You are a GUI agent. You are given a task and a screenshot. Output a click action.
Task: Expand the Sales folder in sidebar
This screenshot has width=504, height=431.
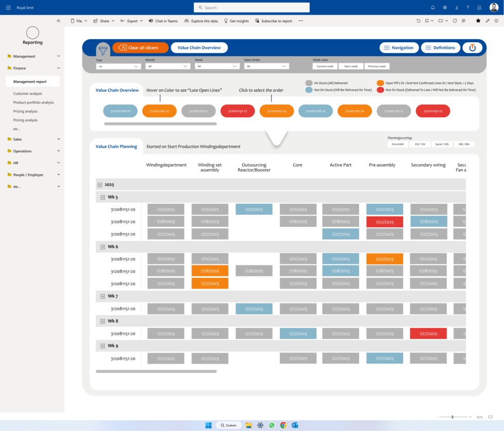pyautogui.click(x=58, y=139)
